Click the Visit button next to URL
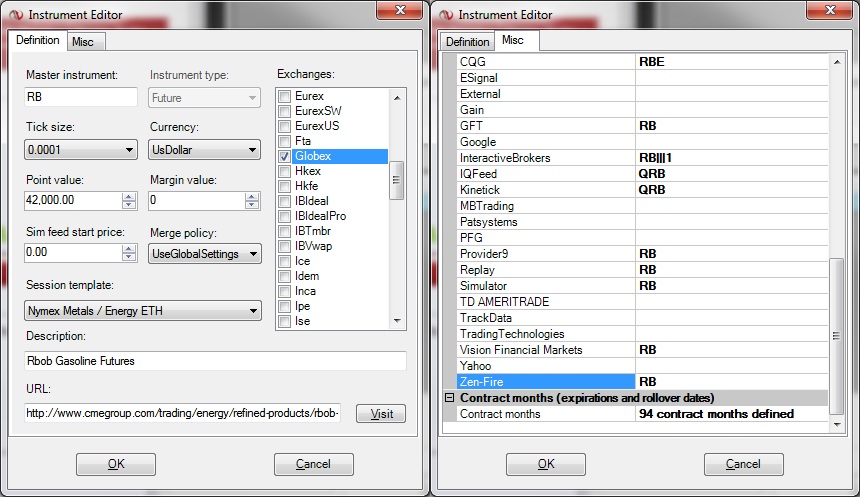 point(381,414)
